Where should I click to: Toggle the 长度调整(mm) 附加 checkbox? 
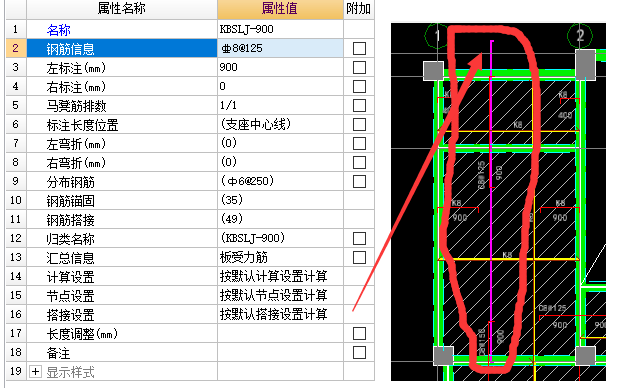(x=359, y=334)
